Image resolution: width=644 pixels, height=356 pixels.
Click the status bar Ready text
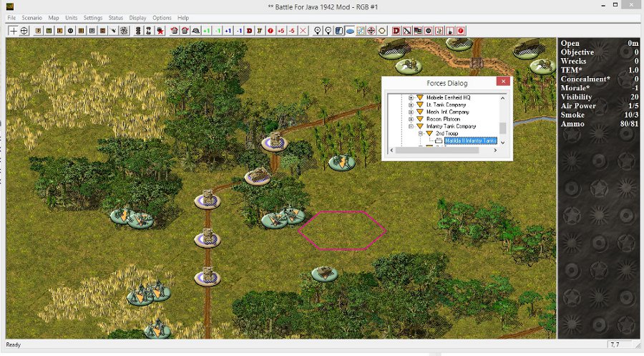(13, 345)
